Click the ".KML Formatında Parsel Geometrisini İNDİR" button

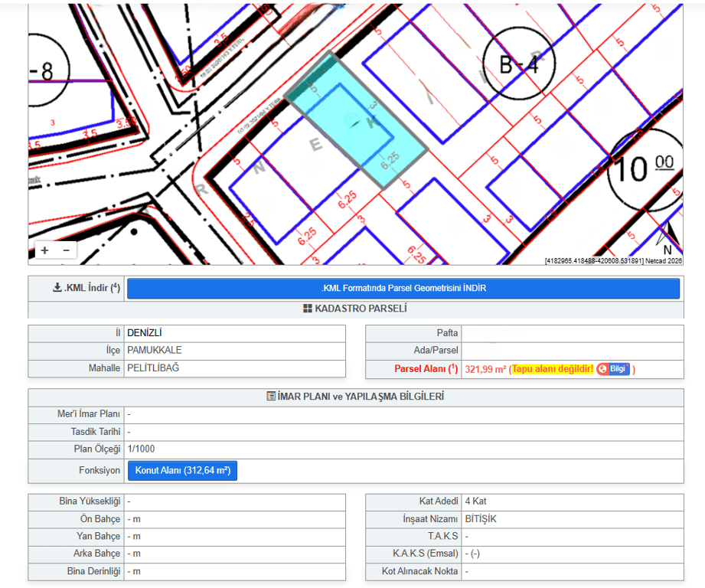[403, 289]
